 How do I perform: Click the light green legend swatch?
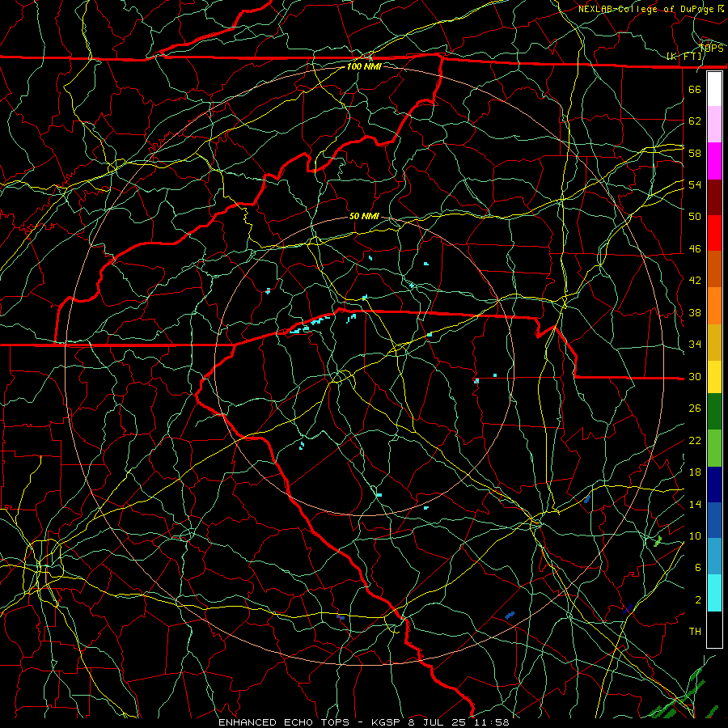[x=714, y=448]
